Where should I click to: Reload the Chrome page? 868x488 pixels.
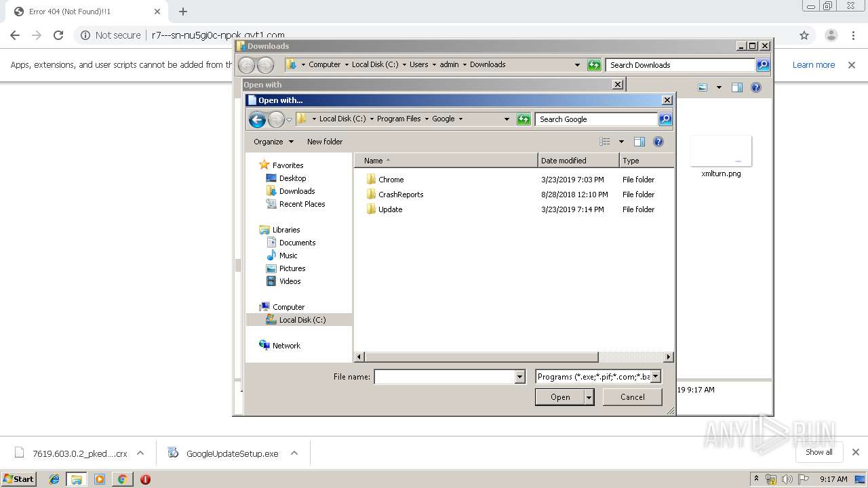(58, 35)
